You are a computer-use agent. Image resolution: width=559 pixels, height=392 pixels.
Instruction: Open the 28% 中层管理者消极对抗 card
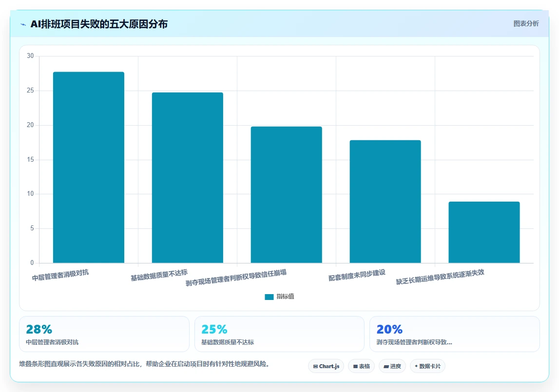click(x=104, y=334)
